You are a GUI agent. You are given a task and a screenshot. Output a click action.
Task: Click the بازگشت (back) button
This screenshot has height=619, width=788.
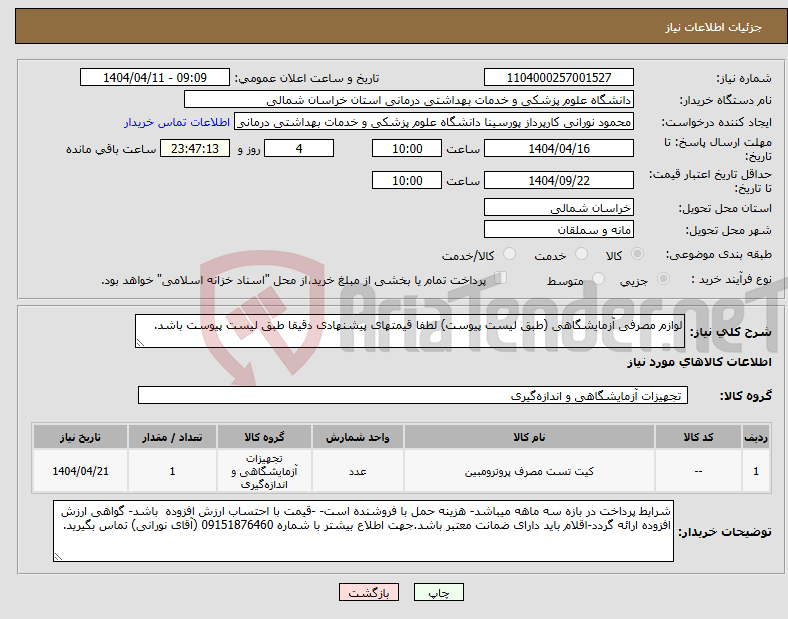point(368,592)
